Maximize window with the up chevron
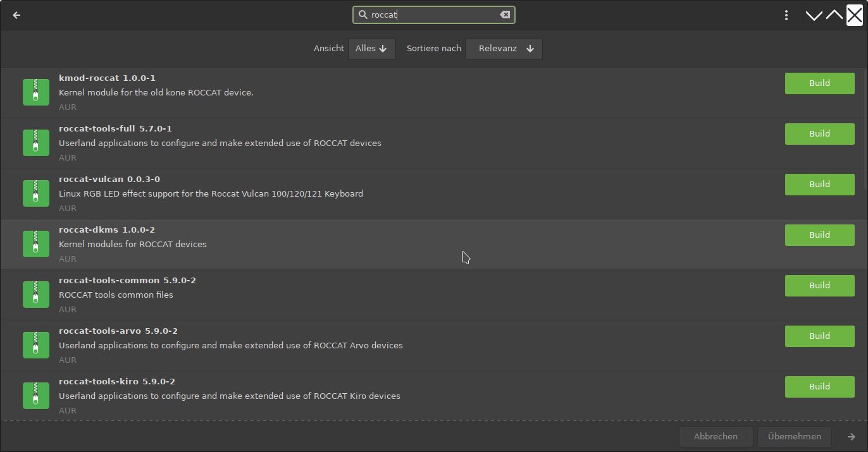This screenshot has width=868, height=452. click(834, 15)
